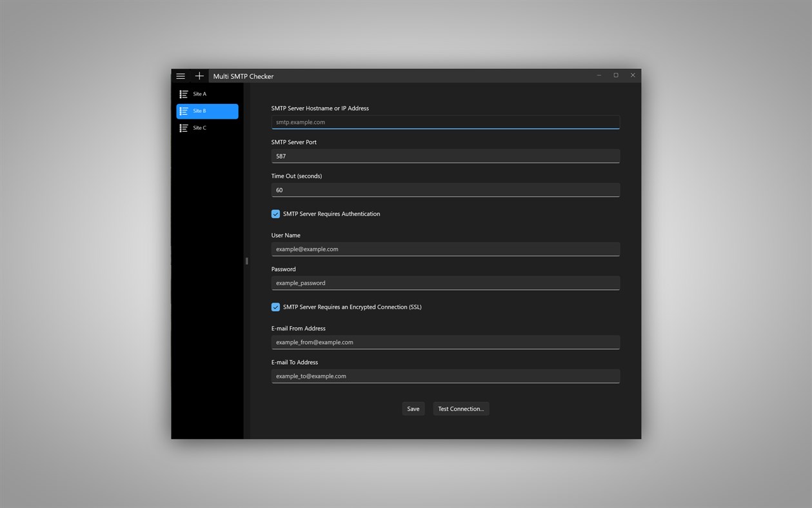
Task: Click the list icon beside Site B
Action: (184, 110)
